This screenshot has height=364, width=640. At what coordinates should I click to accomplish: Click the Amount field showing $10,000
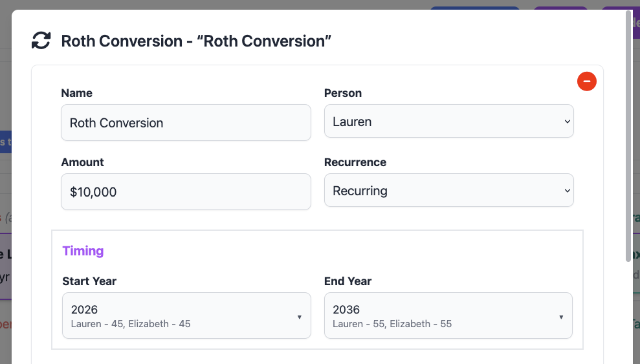point(186,192)
